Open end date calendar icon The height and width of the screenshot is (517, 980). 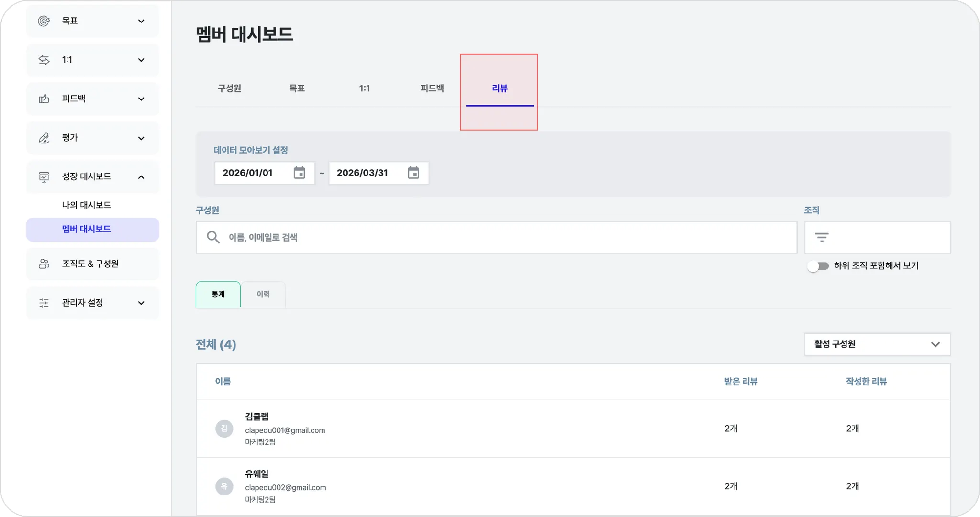413,173
